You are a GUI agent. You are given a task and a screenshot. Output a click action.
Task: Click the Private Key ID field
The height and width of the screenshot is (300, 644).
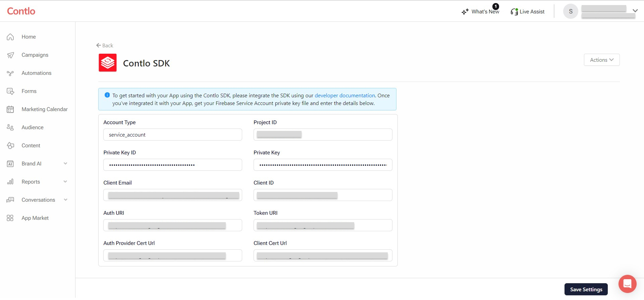tap(173, 165)
